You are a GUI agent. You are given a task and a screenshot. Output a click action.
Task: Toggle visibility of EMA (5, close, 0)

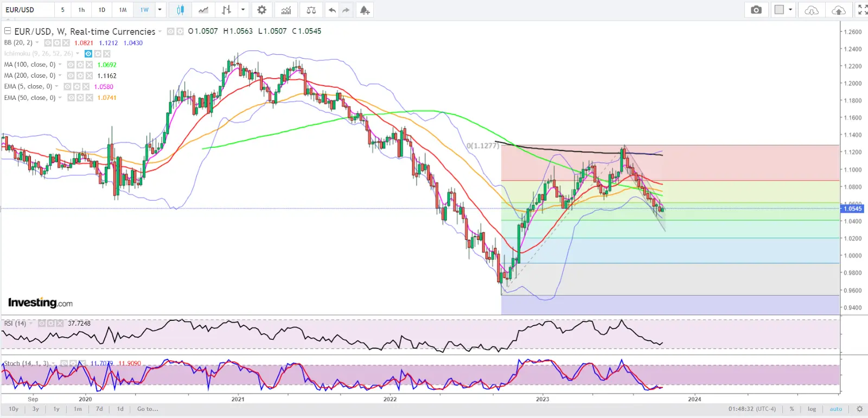tap(67, 86)
